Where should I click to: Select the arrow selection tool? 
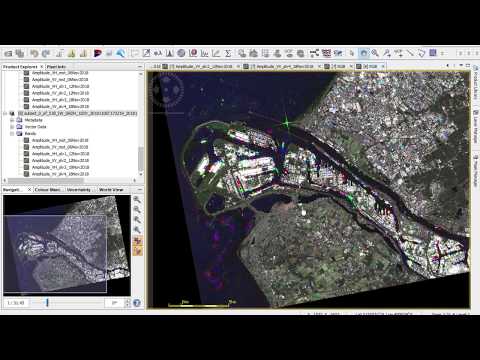(x=352, y=53)
